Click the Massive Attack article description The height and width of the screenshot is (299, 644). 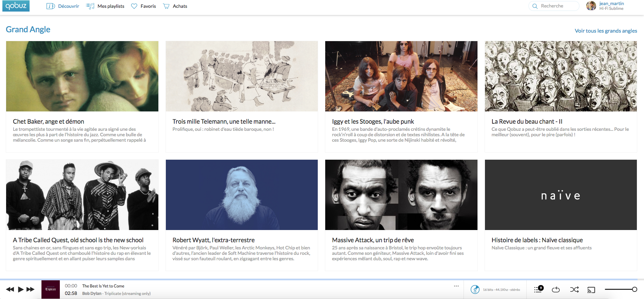tap(398, 253)
